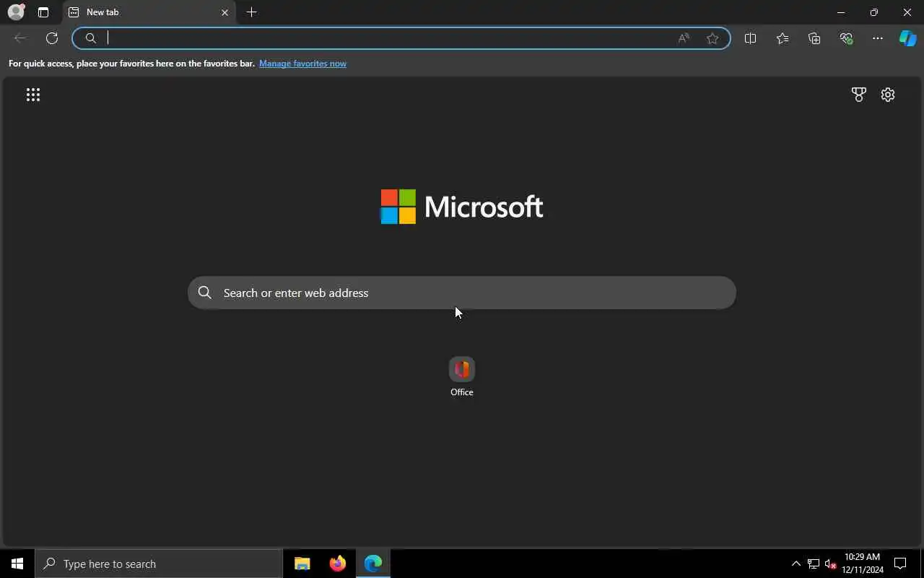Screen dimensions: 924x578
Task: Add this page to favorites star
Action: (712, 38)
